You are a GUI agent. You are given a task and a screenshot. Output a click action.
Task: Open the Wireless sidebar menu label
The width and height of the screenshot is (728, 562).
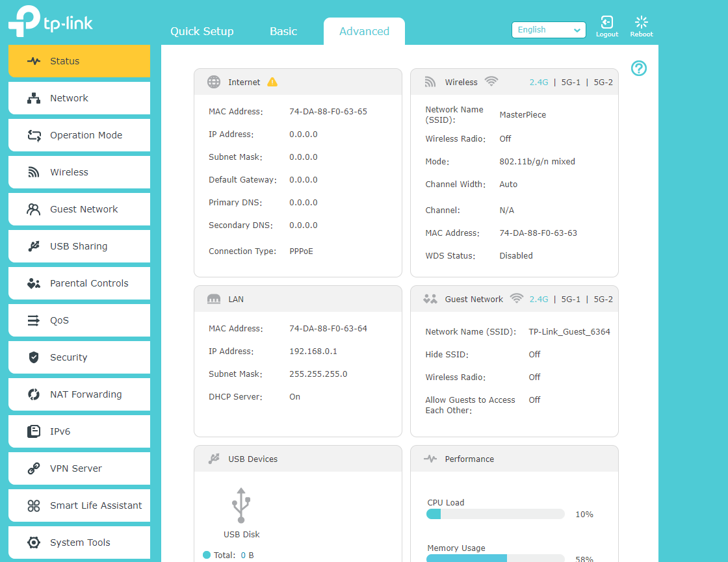pos(69,172)
